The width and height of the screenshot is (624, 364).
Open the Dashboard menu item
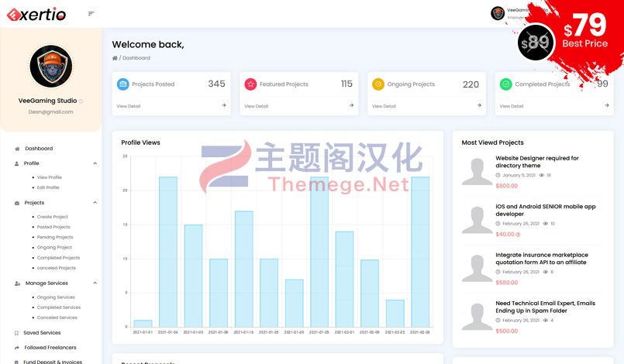(39, 149)
